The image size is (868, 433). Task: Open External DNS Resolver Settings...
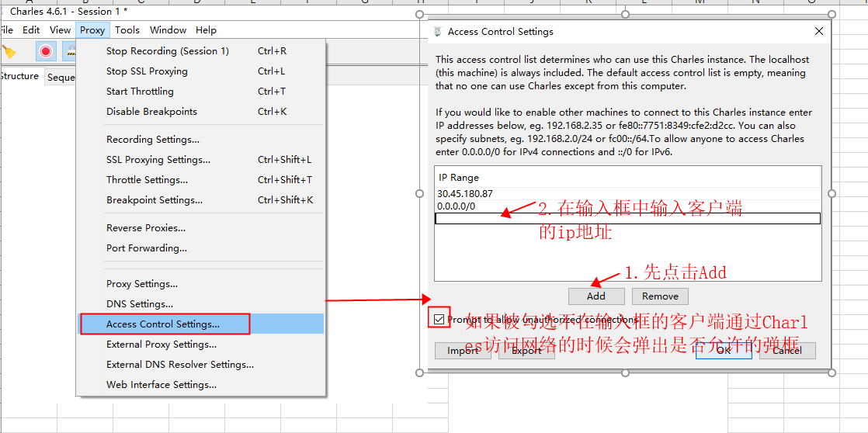[200, 365]
